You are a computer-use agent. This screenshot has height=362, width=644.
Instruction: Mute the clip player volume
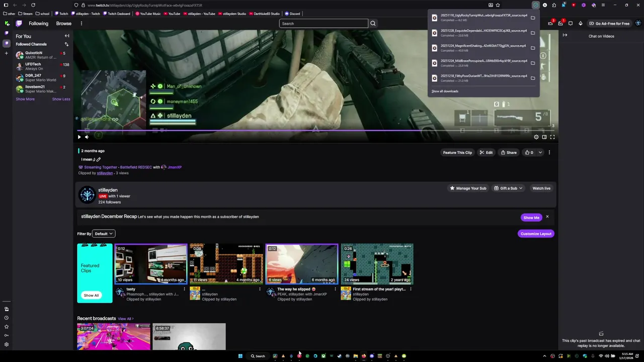87,137
